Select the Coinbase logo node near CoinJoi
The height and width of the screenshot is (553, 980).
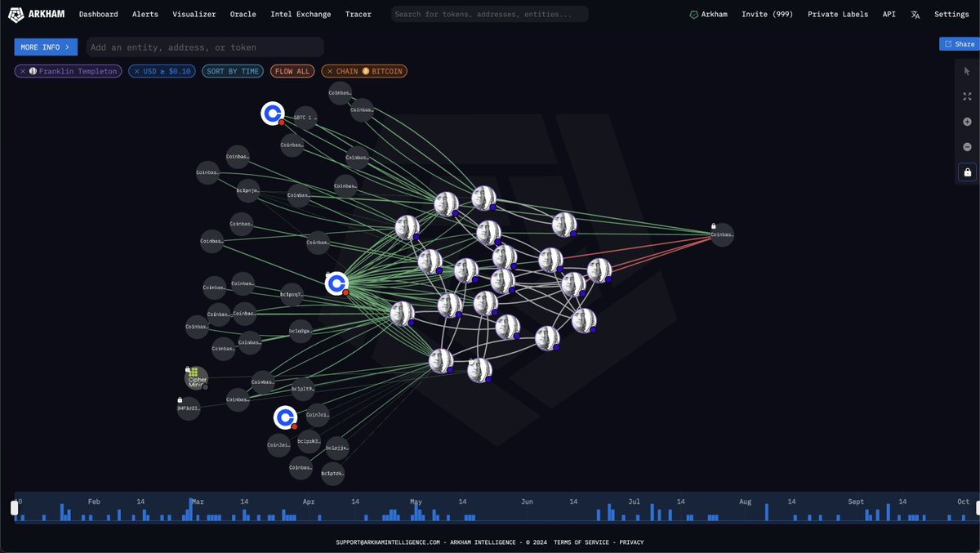tap(285, 417)
